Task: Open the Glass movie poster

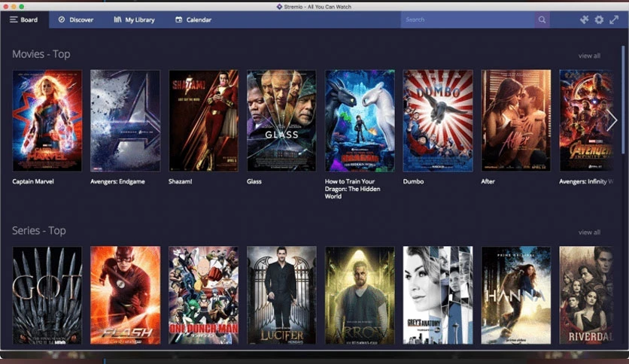Action: [x=281, y=120]
